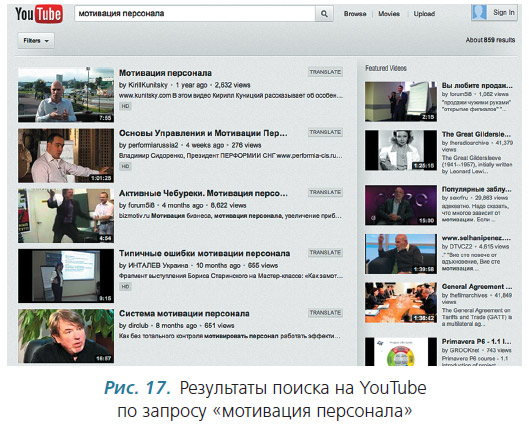Open featured video Вы любите продаж...

(477, 85)
